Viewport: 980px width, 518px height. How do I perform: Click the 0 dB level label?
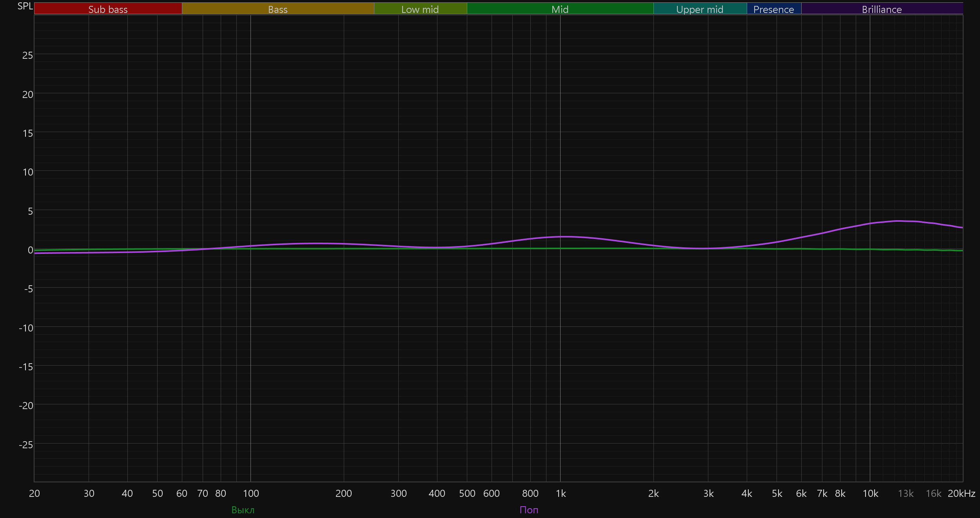pyautogui.click(x=30, y=250)
